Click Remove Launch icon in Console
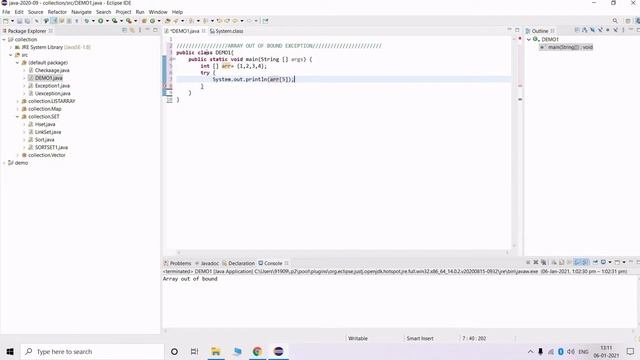Image resolution: width=640 pixels, height=360 pixels. coord(536,262)
